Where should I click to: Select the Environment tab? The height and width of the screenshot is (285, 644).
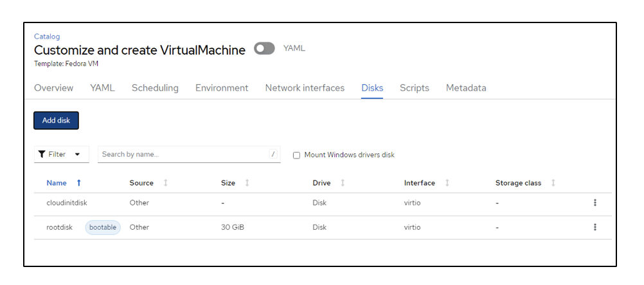click(222, 88)
